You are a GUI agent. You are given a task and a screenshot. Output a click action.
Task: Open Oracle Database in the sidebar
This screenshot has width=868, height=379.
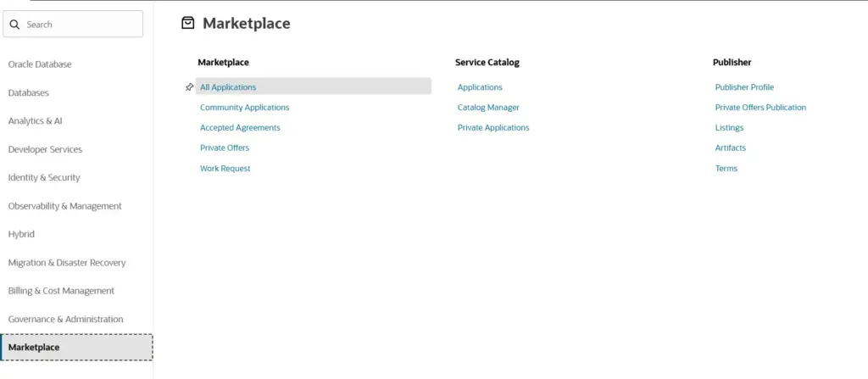pyautogui.click(x=40, y=64)
